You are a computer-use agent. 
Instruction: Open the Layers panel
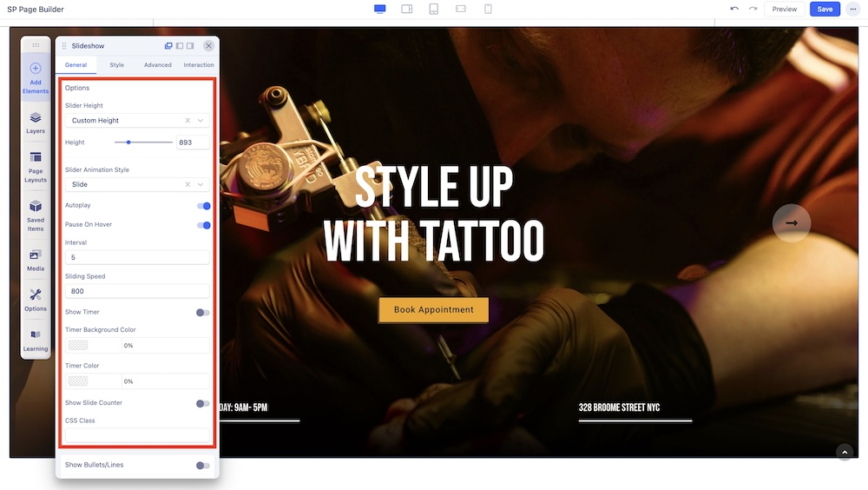(36, 122)
